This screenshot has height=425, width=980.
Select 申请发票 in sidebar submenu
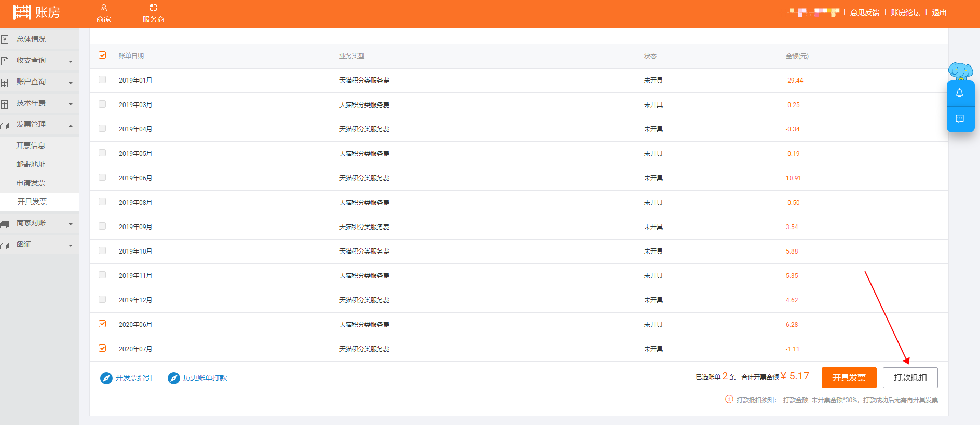coord(31,183)
